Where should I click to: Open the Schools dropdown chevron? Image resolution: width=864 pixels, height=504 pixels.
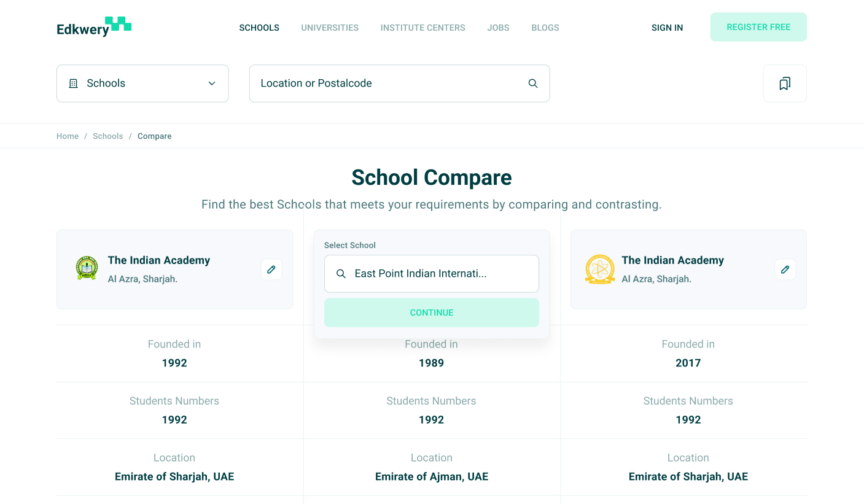[x=212, y=83]
